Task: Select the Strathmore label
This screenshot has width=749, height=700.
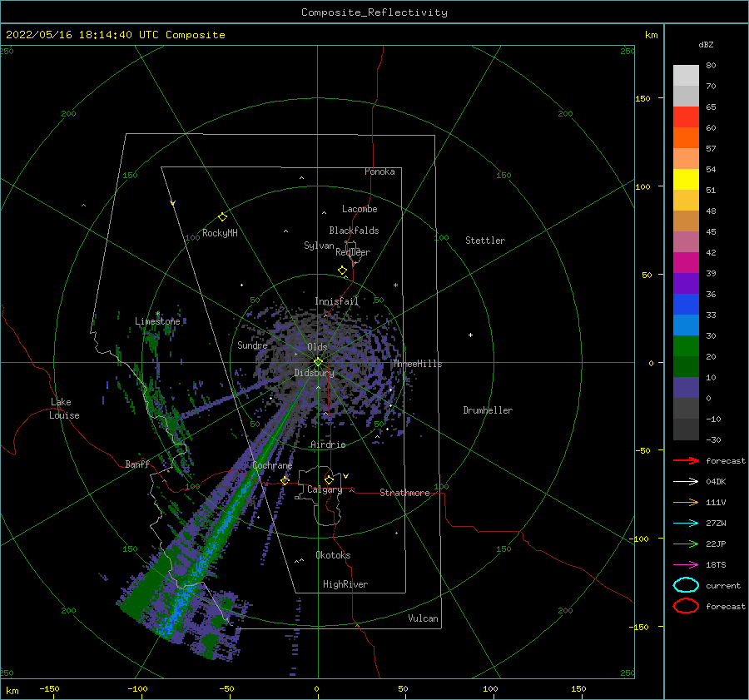Action: coord(404,493)
